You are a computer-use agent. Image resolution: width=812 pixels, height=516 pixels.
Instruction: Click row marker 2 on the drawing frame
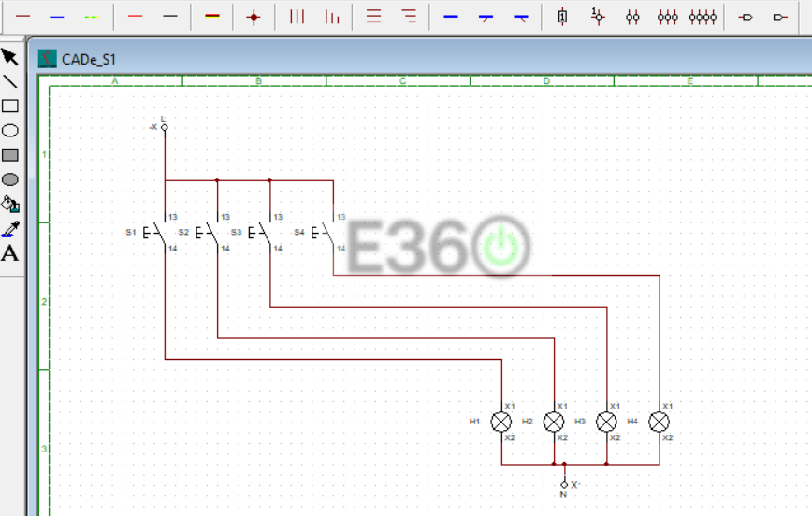(44, 302)
